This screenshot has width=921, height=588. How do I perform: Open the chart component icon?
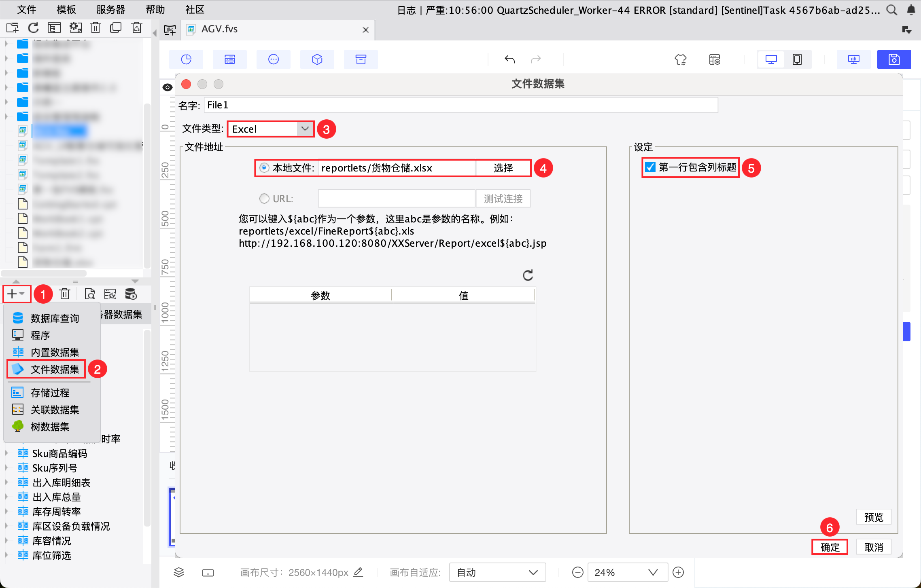pyautogui.click(x=186, y=59)
